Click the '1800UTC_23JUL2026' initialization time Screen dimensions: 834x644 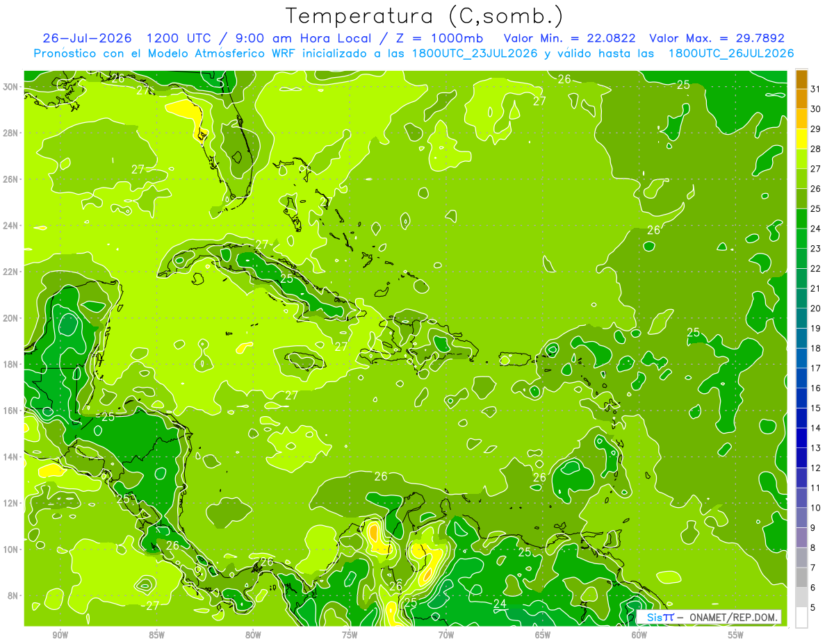[475, 53]
